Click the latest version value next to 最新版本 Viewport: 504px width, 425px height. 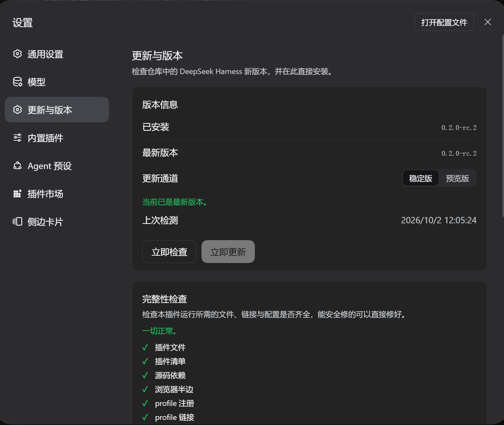(459, 153)
